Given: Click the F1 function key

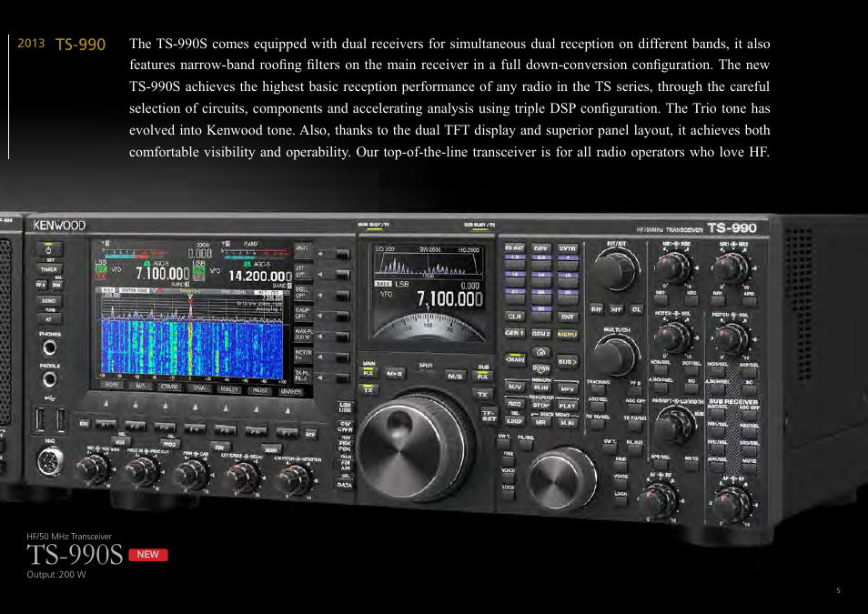Looking at the screenshot, I should tap(106, 425).
